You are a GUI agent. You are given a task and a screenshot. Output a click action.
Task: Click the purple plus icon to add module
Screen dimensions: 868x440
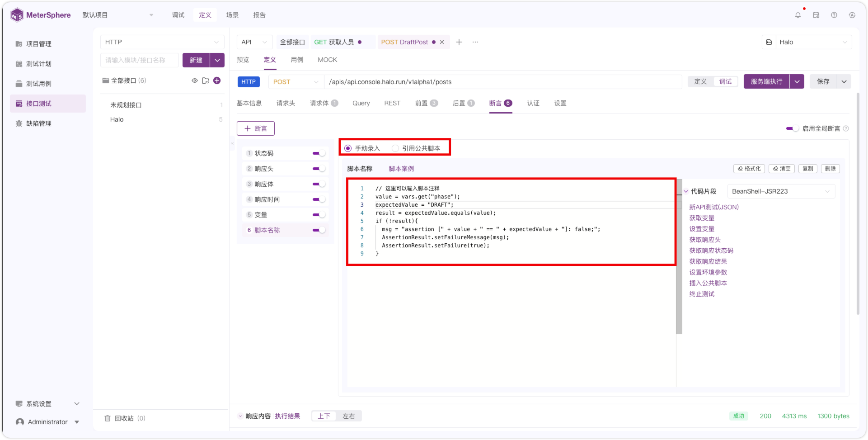click(x=217, y=80)
